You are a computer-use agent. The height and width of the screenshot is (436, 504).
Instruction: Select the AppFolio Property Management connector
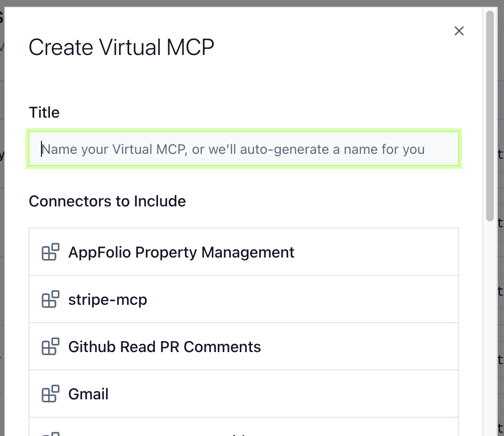click(x=244, y=252)
